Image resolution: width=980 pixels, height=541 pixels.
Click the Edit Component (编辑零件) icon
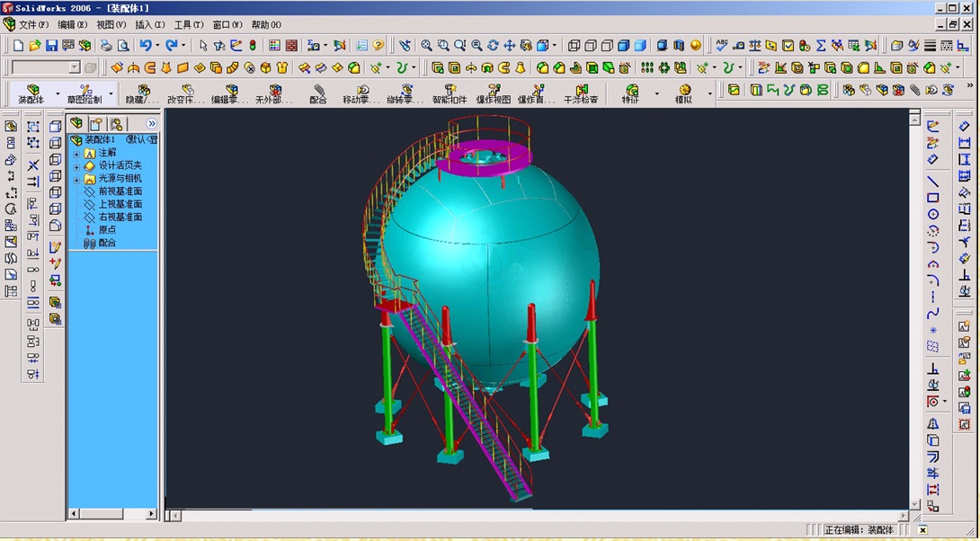coord(231,89)
